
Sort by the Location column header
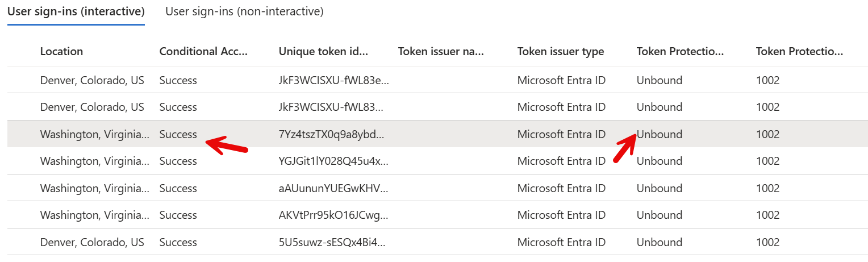click(x=61, y=51)
